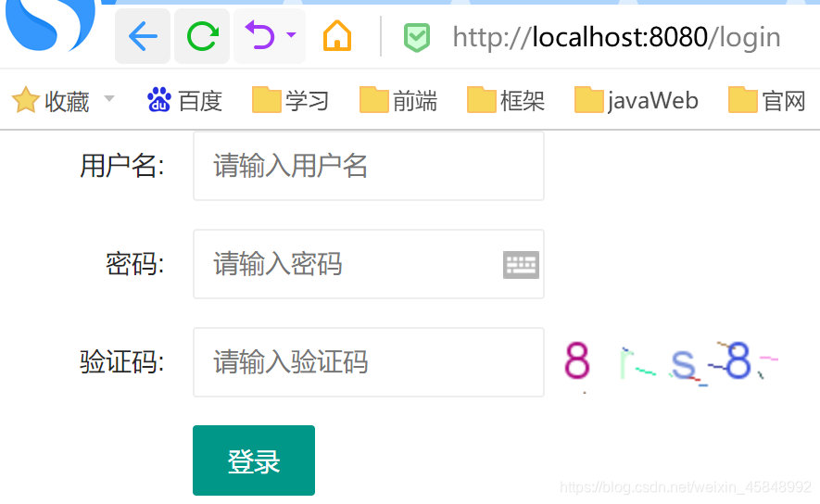Click the 用户名: label
The image size is (820, 504).
point(122,166)
